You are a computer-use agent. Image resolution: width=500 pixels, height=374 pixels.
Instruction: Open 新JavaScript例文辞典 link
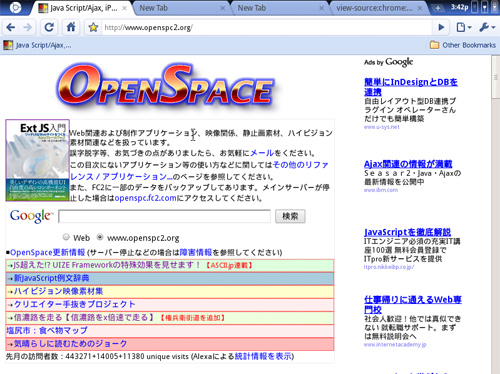pyautogui.click(x=51, y=278)
